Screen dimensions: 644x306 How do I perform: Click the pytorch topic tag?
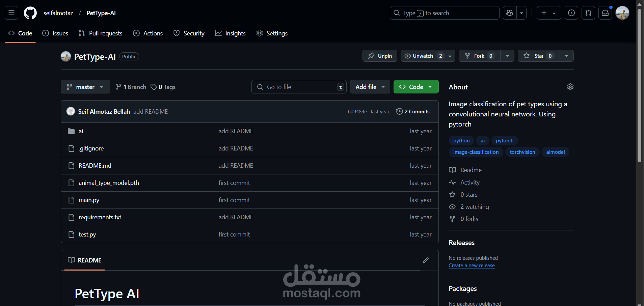(505, 141)
